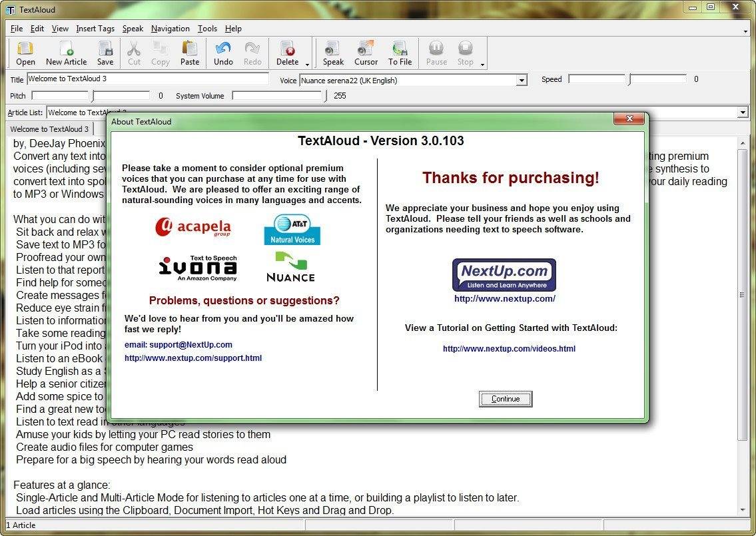This screenshot has height=536, width=756.
Task: Click the Stop playback icon
Action: click(466, 53)
